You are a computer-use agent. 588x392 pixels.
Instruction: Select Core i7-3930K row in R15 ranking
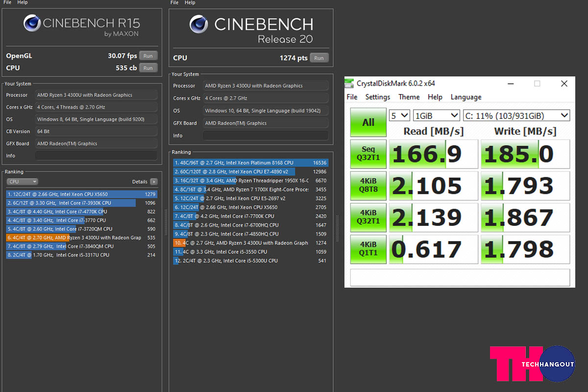tap(82, 203)
